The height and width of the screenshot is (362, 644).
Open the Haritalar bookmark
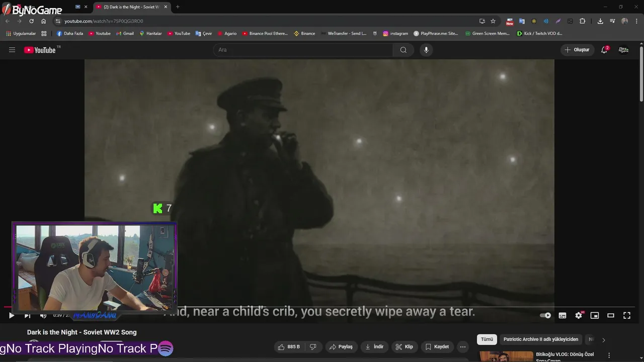pos(150,34)
